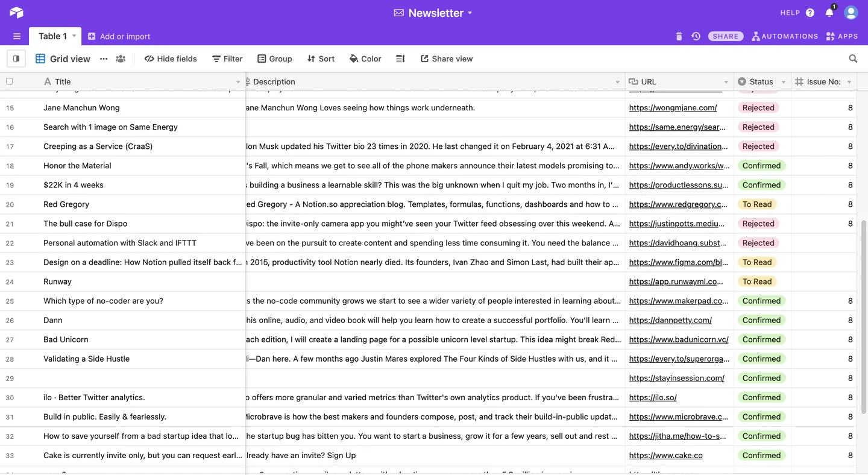Open the Group menu
868x475 pixels.
[275, 58]
